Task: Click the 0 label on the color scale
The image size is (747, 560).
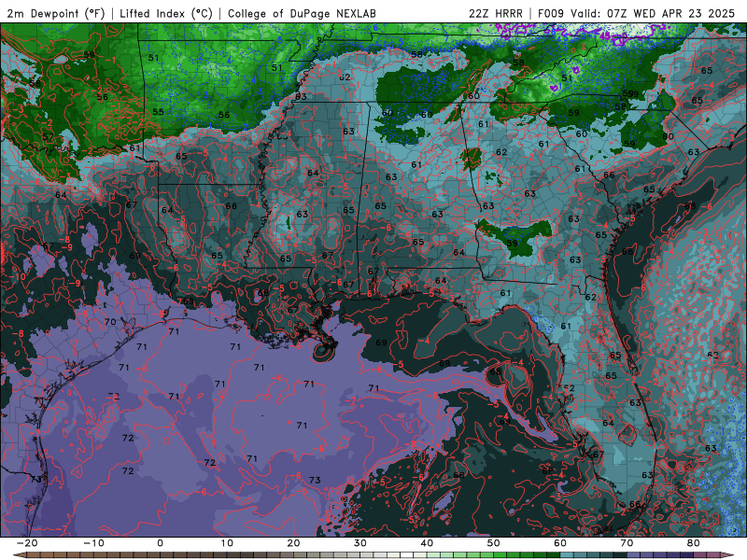Action: (160, 543)
